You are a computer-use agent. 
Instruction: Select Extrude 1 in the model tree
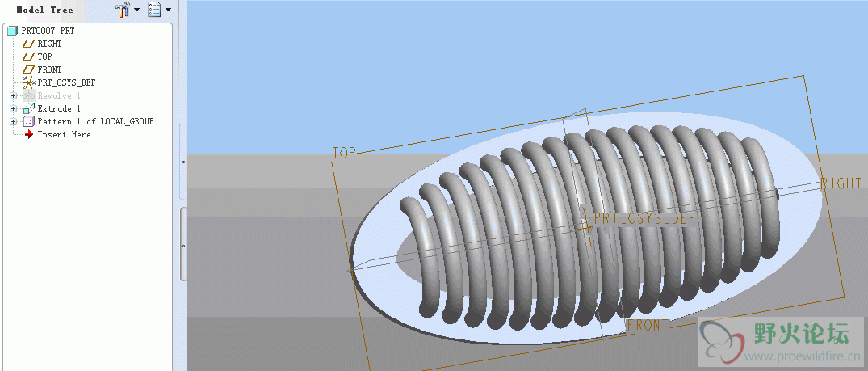click(x=59, y=108)
